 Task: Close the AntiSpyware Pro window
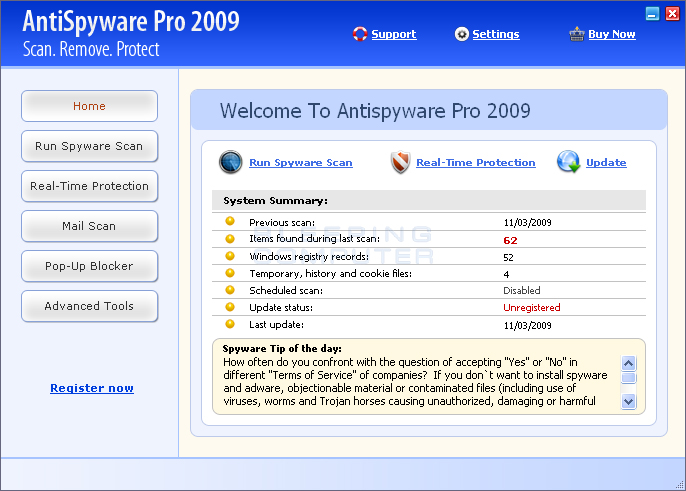point(672,14)
